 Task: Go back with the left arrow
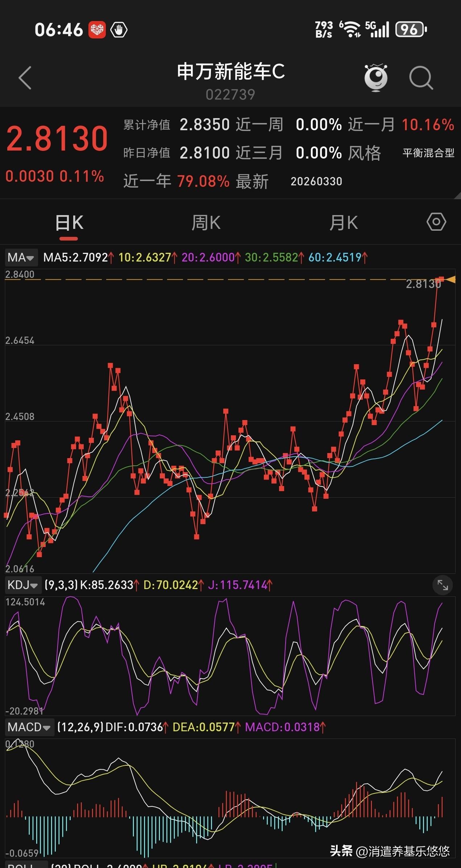(x=25, y=78)
